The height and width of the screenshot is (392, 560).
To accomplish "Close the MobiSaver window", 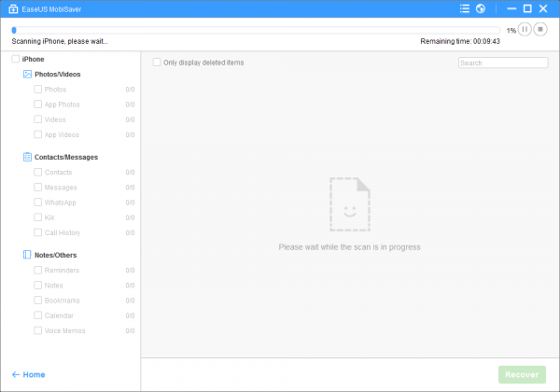I will point(543,8).
